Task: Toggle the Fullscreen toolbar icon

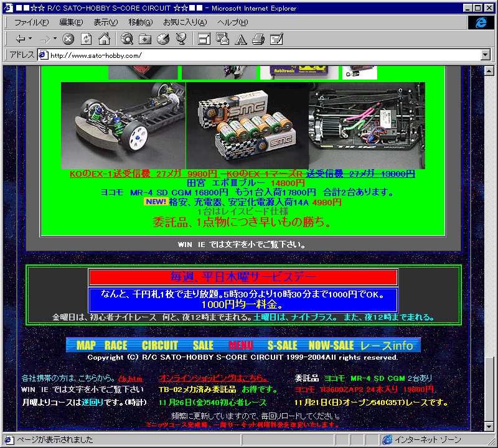Action: point(204,39)
